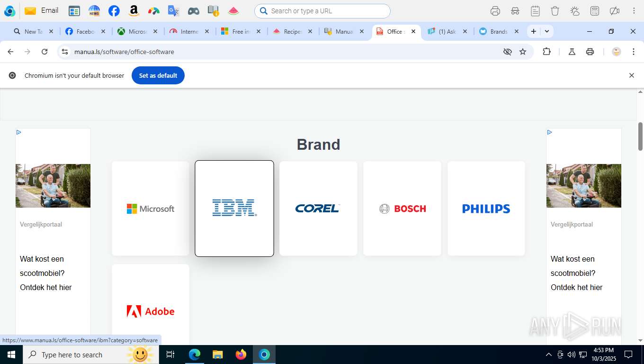Open the watermelon recipes shortcut

click(233, 11)
